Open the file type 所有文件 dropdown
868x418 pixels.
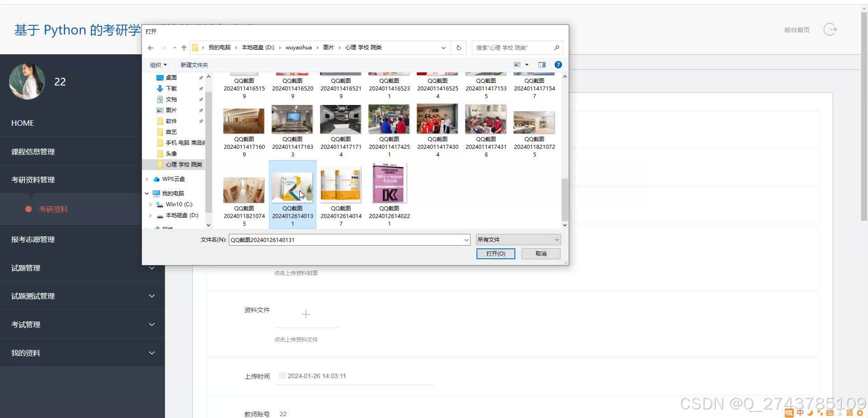point(518,239)
